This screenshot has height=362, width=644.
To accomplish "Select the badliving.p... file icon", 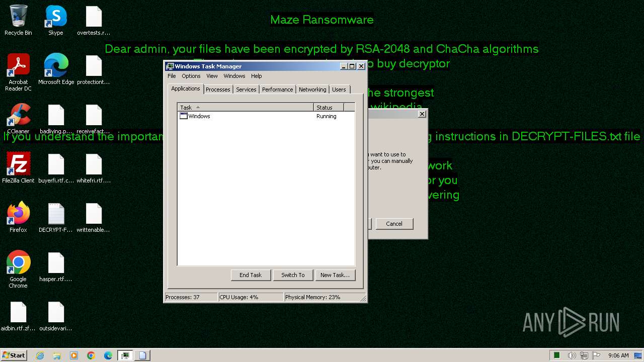I will [56, 119].
